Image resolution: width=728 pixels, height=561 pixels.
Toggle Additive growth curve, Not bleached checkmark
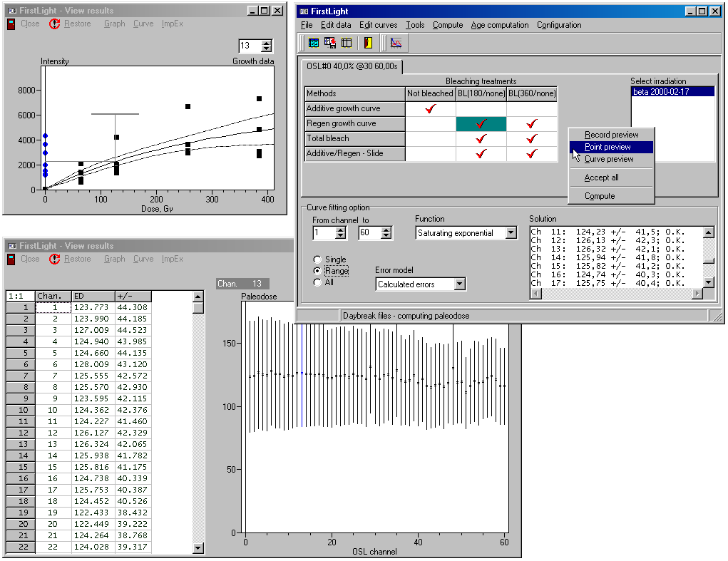[431, 108]
